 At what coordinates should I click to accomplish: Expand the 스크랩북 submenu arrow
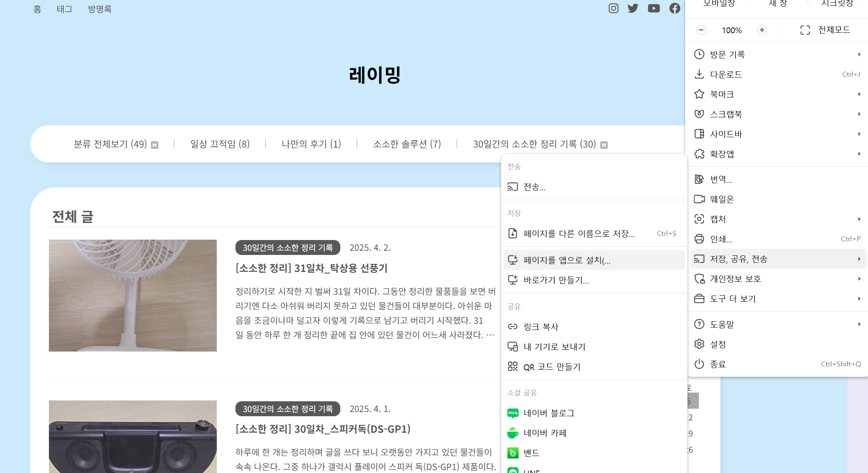click(859, 114)
